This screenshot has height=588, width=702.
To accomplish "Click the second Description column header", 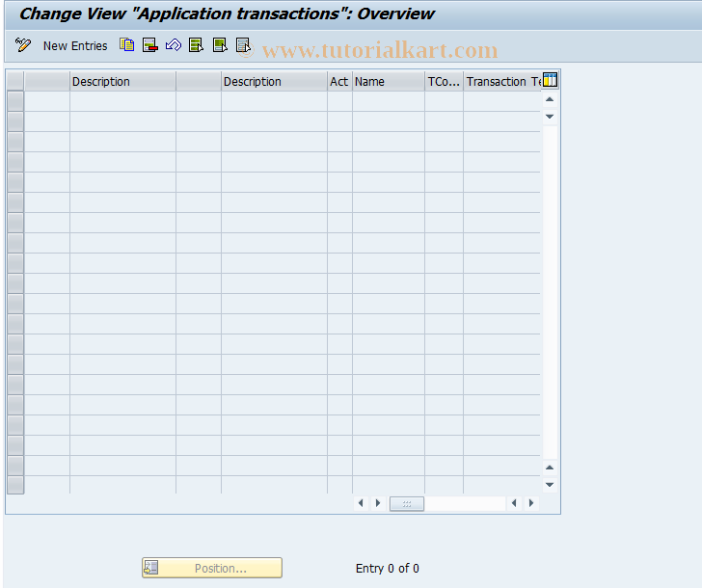I will coord(274,81).
